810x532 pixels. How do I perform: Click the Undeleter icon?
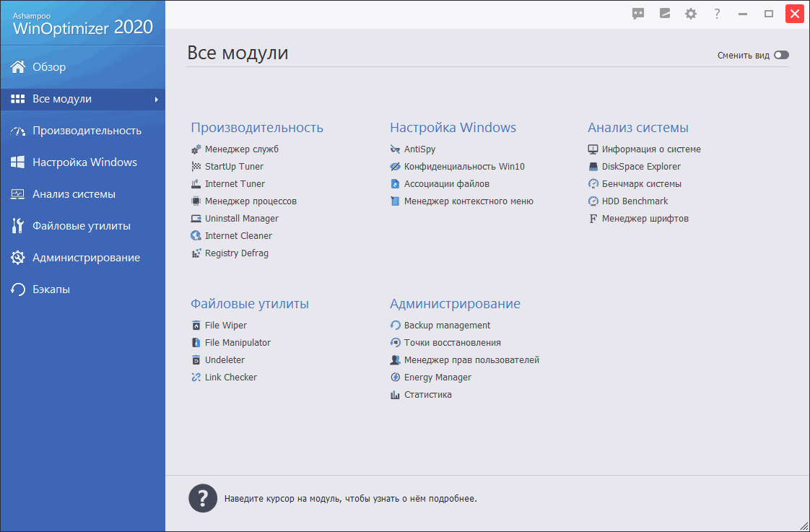196,360
